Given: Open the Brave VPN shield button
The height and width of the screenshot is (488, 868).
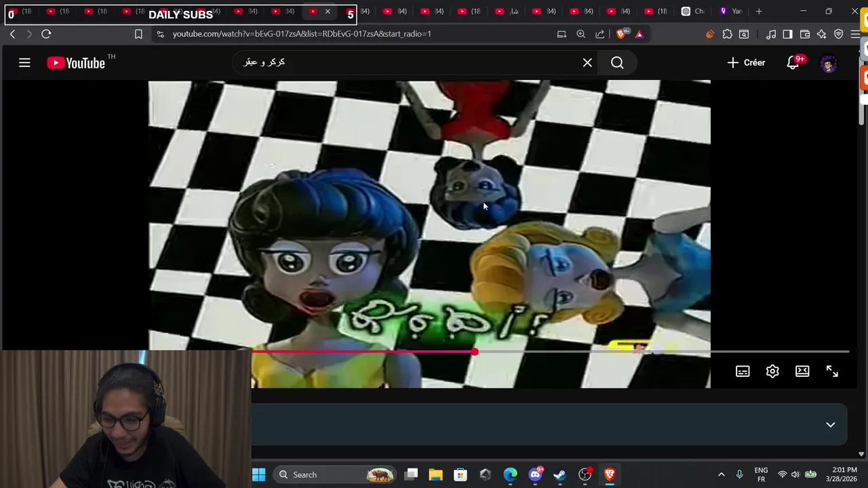Looking at the screenshot, I should click(839, 34).
